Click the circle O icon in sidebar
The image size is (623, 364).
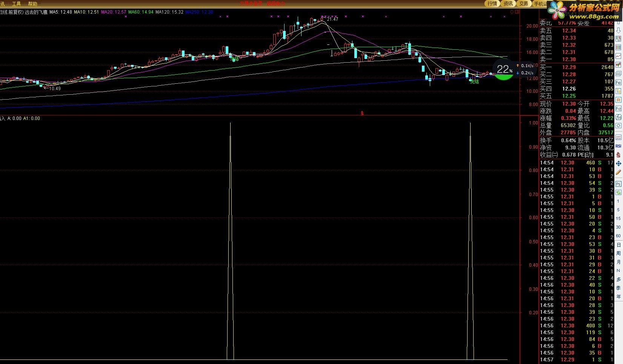pos(618,126)
